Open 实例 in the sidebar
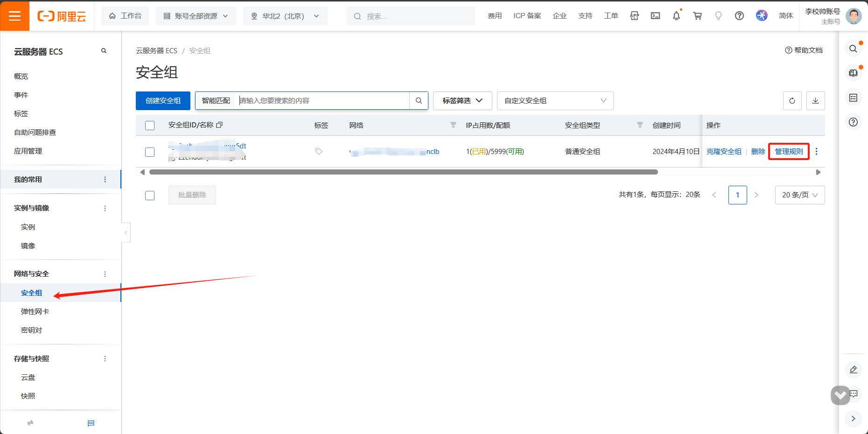The width and height of the screenshot is (868, 434). 28,227
